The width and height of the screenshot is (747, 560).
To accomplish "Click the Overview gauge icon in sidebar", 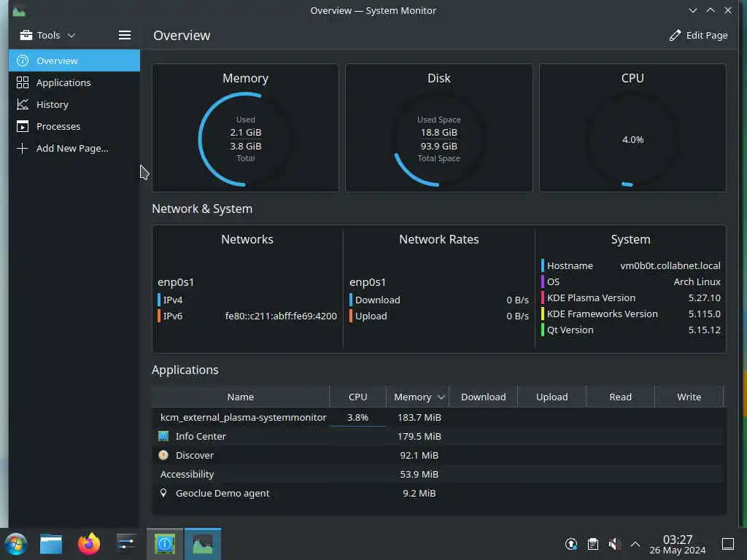I will coord(23,61).
